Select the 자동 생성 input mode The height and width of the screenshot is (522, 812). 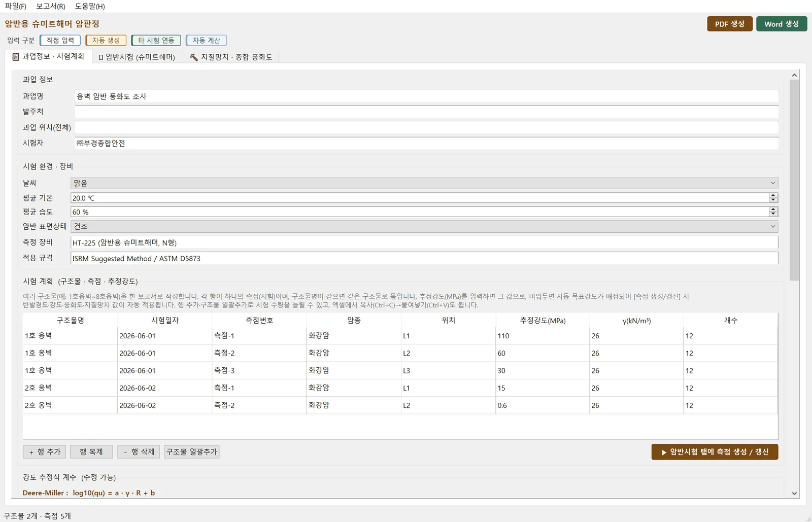click(x=106, y=40)
